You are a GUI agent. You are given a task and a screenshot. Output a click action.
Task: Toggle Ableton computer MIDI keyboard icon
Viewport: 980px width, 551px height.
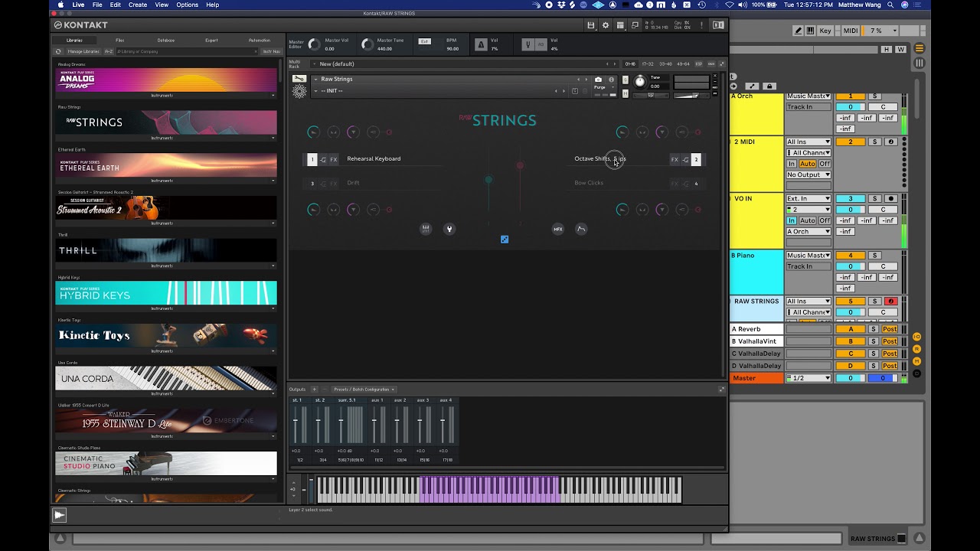pos(810,31)
